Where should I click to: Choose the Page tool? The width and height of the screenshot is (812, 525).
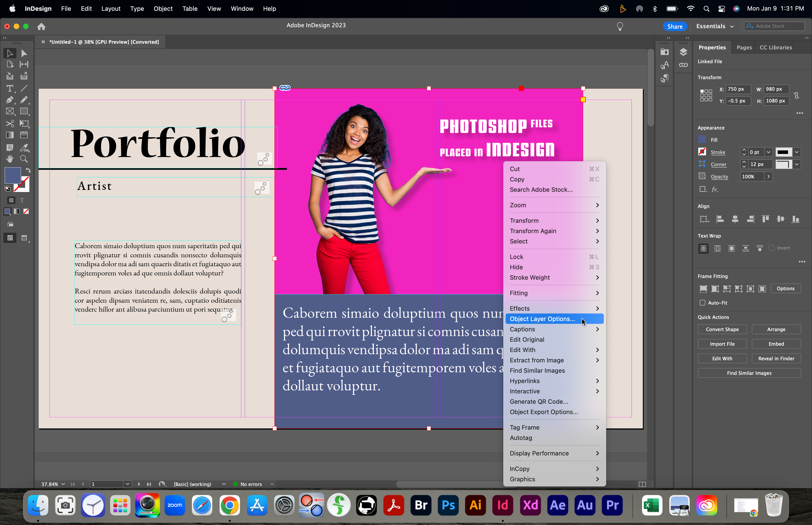(x=10, y=64)
